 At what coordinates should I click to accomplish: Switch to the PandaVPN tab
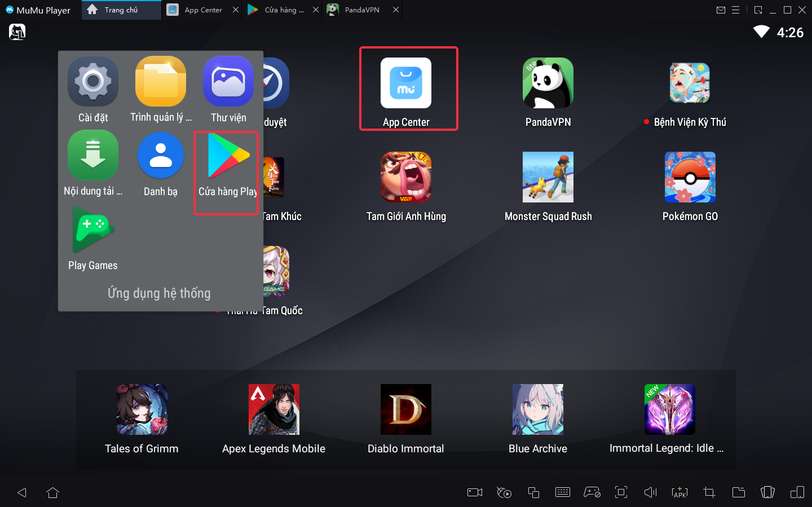coord(361,10)
